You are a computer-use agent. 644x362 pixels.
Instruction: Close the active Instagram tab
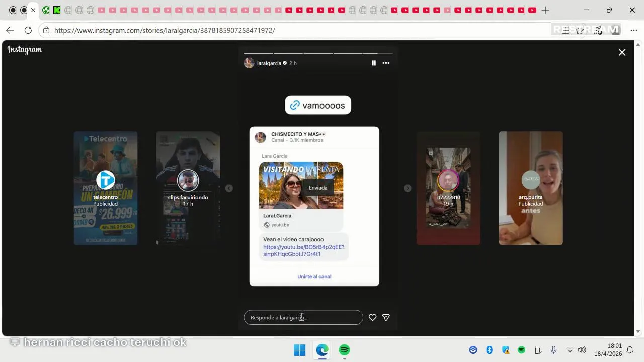coord(33,10)
